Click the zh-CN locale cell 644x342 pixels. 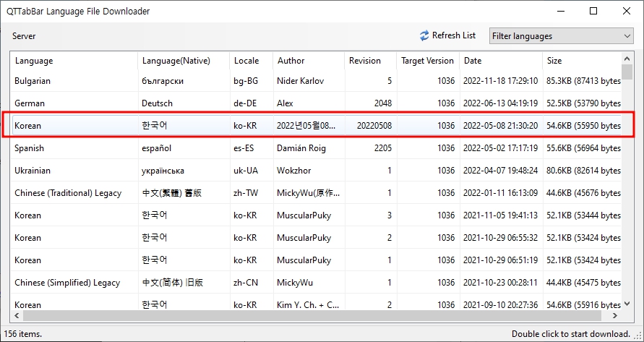pos(246,283)
